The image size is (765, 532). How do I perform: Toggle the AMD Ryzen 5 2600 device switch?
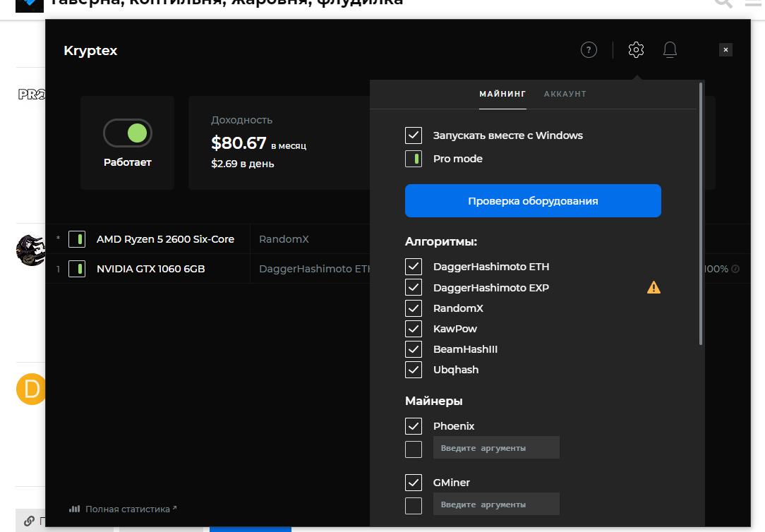tap(77, 239)
